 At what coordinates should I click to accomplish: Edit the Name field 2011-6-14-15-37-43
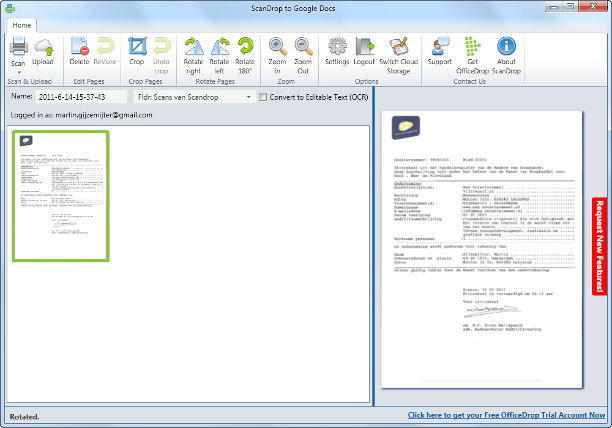click(x=81, y=97)
